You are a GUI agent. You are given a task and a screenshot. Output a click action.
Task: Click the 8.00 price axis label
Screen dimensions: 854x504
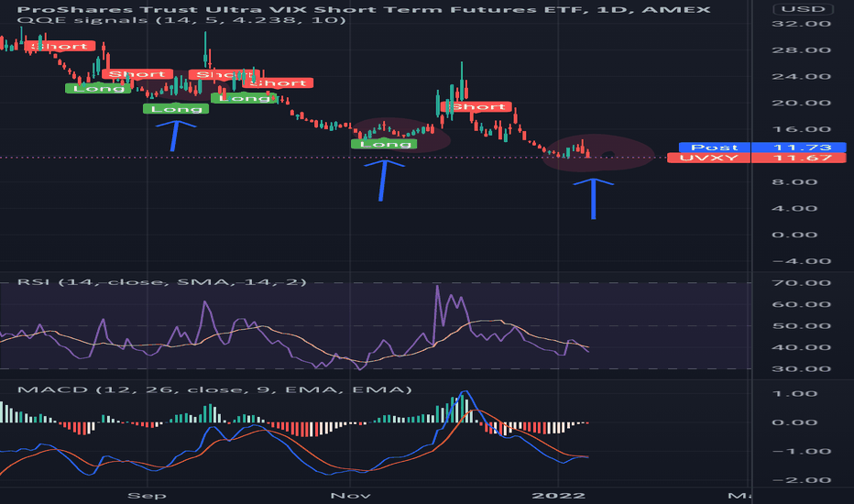tap(794, 182)
